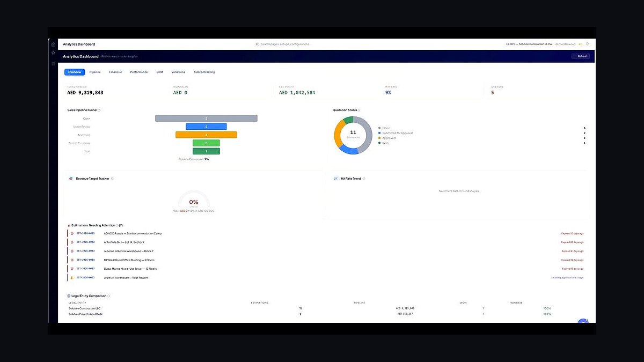The width and height of the screenshot is (644, 362).
Task: Click the light green Sent to Customer bar
Action: tap(206, 143)
